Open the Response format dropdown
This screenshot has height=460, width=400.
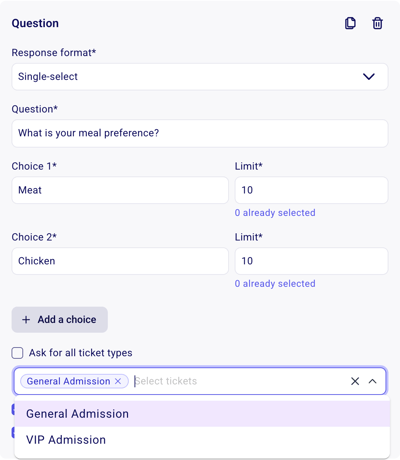tap(200, 77)
